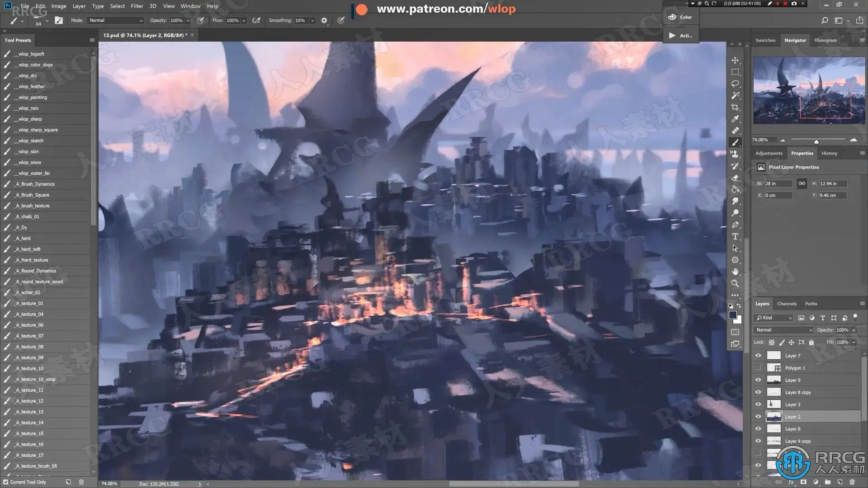The image size is (868, 488).
Task: Open layer blend mode dropdown
Action: point(783,330)
